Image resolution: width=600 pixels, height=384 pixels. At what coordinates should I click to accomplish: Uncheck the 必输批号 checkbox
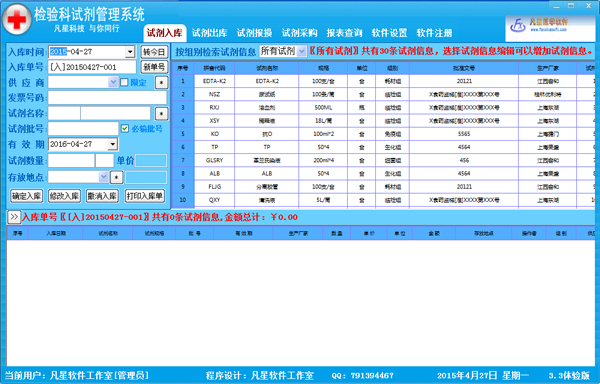[125, 129]
